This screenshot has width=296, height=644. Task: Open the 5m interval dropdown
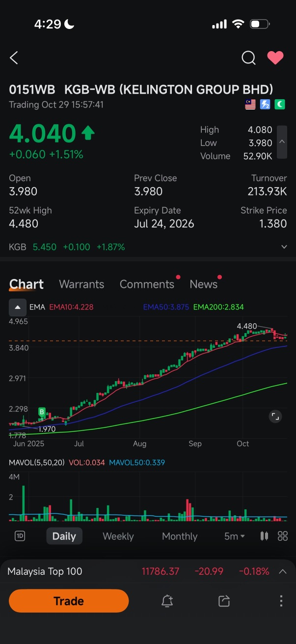(x=234, y=536)
